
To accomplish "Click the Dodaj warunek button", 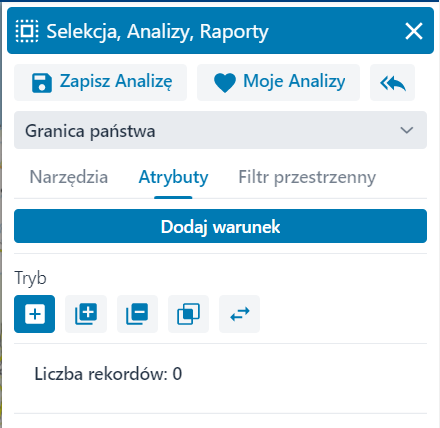I will coord(220,226).
